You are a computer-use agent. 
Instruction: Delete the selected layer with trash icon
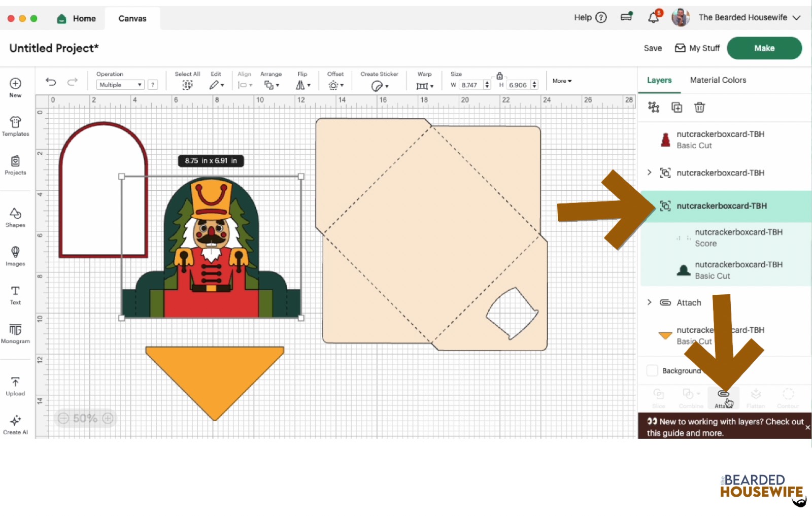tap(699, 107)
